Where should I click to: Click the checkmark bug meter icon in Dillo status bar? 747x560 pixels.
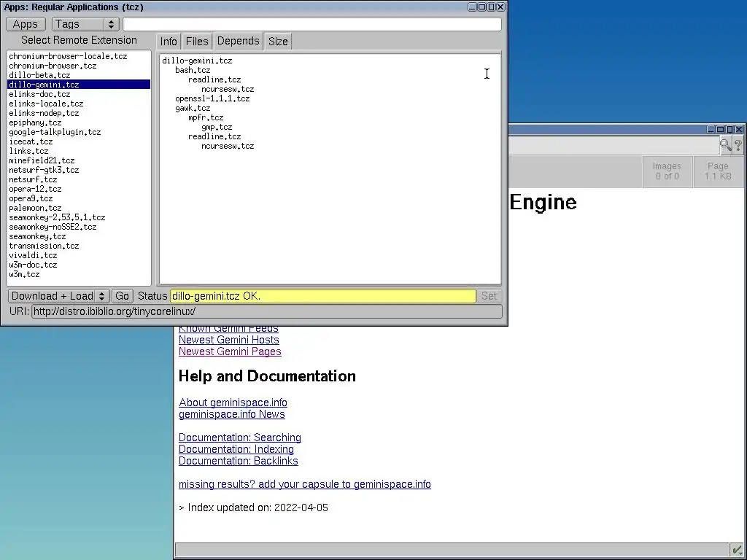pyautogui.click(x=737, y=550)
